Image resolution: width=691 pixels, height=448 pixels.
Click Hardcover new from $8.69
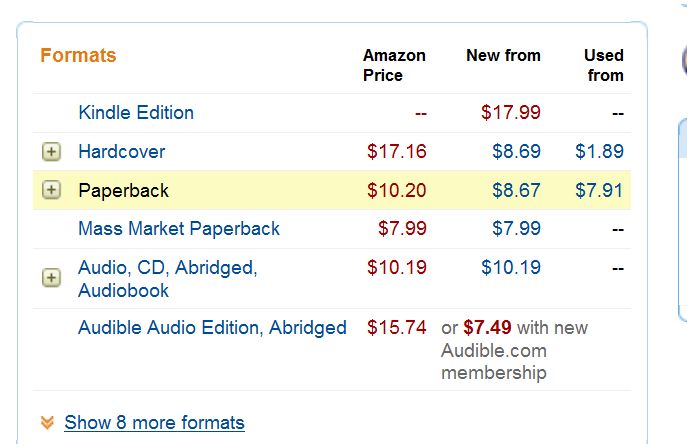tap(516, 152)
